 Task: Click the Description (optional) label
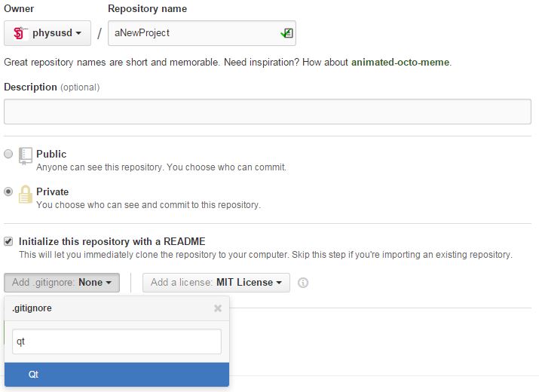click(x=52, y=87)
